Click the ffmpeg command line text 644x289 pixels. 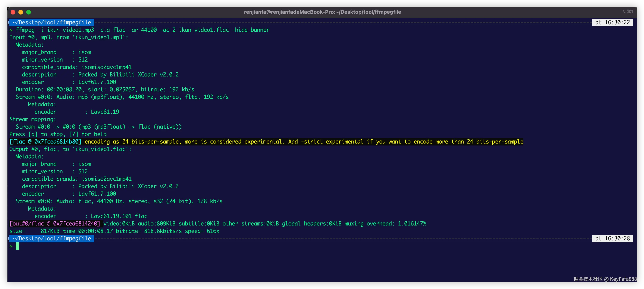tap(143, 30)
